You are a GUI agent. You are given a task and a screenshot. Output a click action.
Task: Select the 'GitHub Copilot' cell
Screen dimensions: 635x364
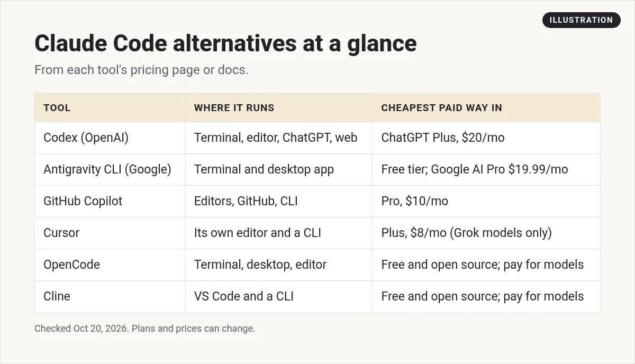point(110,202)
